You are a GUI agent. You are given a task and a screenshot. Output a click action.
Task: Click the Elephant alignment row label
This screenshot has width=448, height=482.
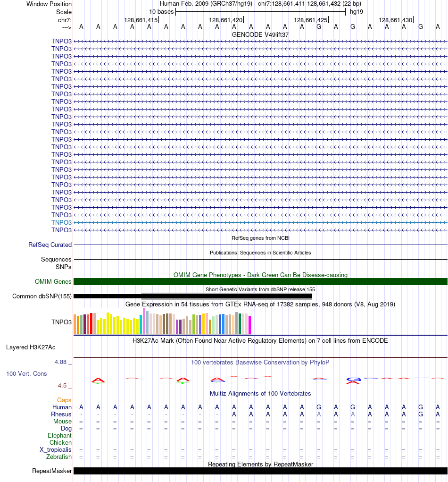coord(59,436)
